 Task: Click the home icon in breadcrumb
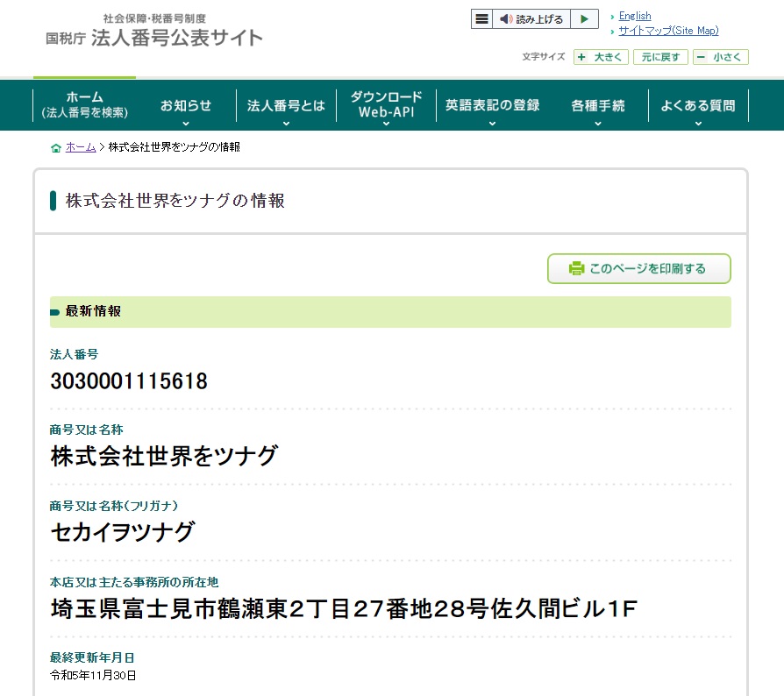click(56, 147)
